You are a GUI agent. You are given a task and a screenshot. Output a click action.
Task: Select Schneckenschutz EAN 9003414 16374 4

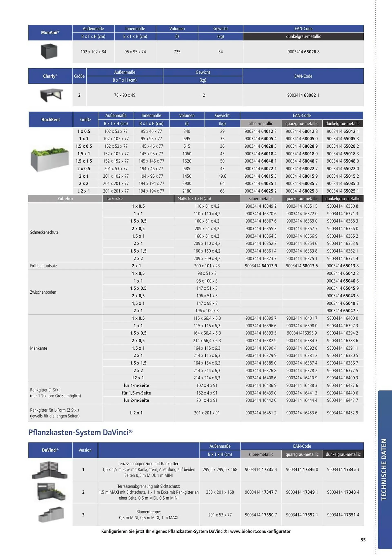pyautogui.click(x=343, y=258)
